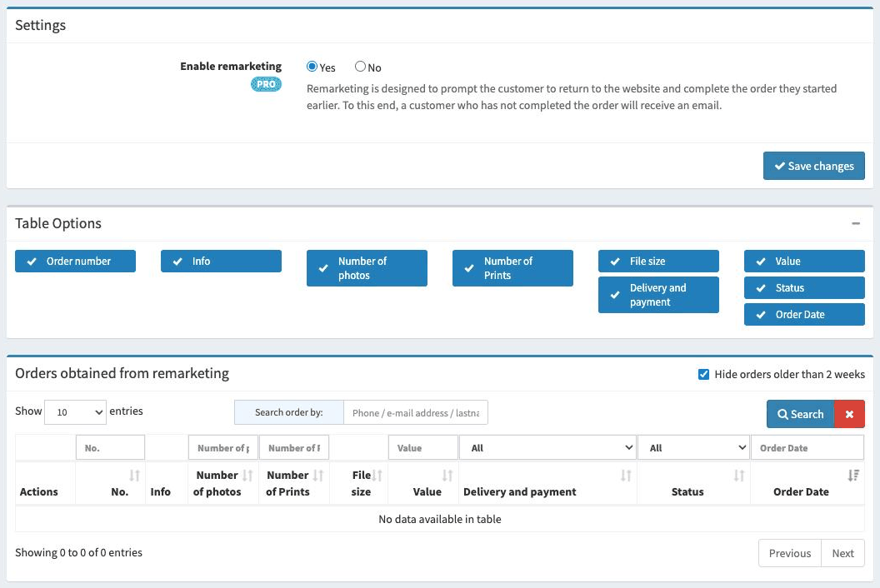Save changes to remarketing settings

coord(814,166)
